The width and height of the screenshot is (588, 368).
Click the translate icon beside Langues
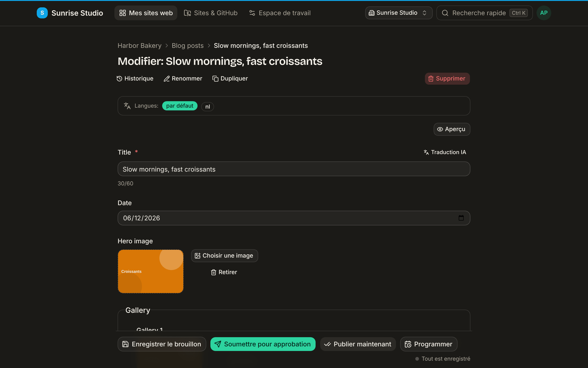point(127,106)
